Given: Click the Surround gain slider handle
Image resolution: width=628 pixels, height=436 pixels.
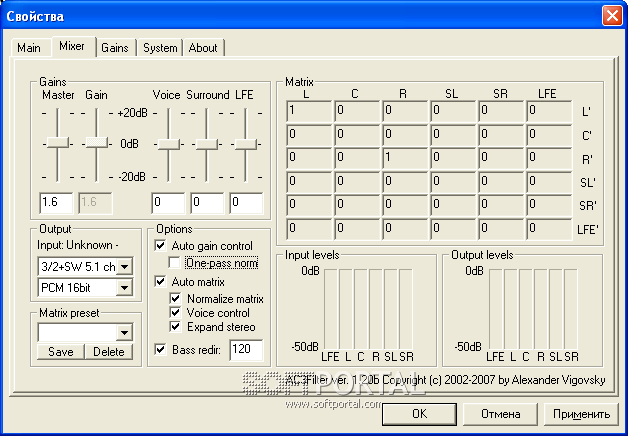Looking at the screenshot, I should click(x=207, y=144).
